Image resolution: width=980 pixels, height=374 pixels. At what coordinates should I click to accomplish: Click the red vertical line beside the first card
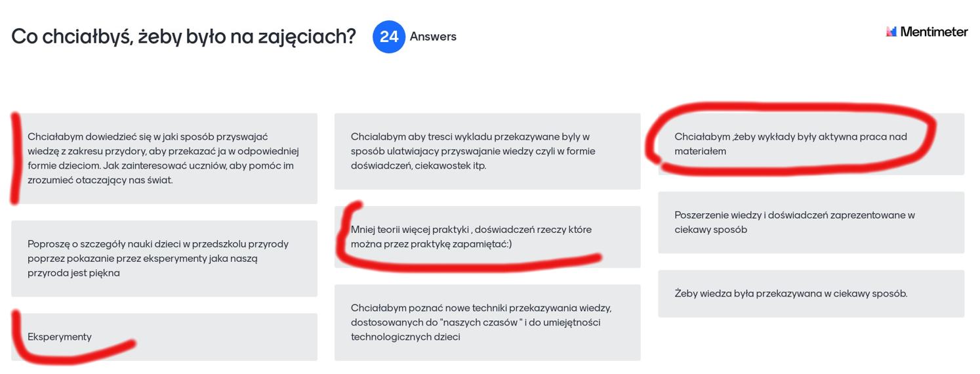point(14,157)
